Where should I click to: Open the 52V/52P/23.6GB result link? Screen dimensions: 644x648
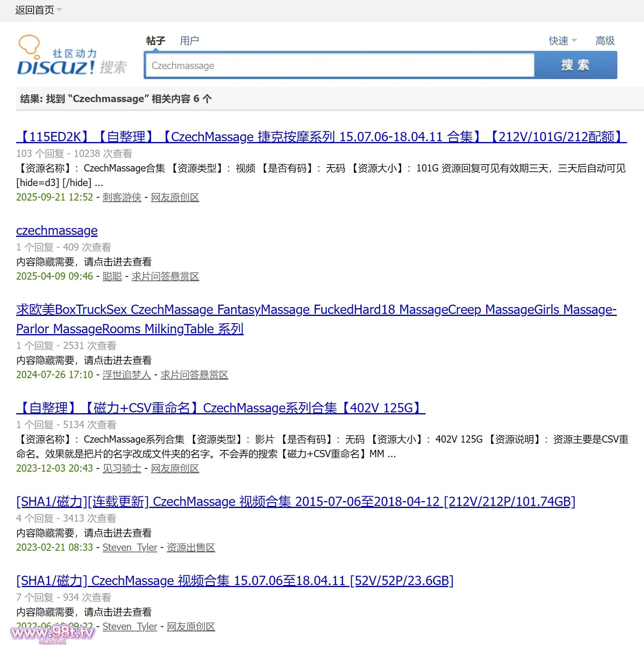[x=234, y=581]
